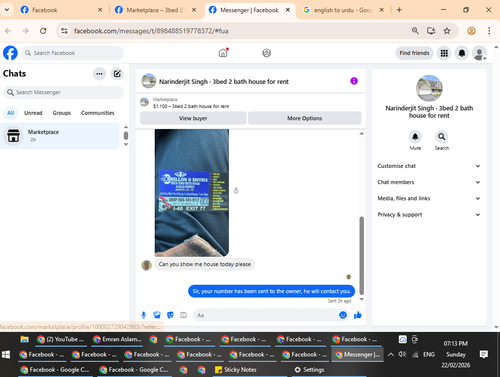Open the Facebook menu grid icon
Viewport: 500px width, 377px height.
coord(444,53)
